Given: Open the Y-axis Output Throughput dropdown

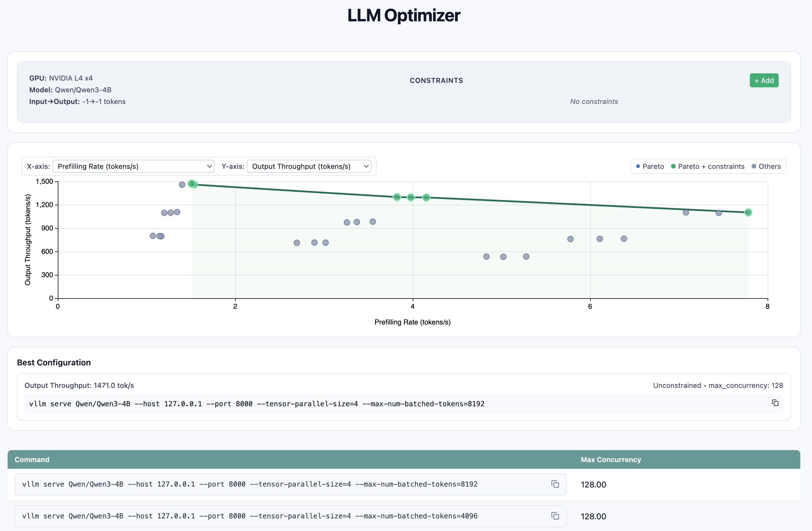Looking at the screenshot, I should [x=309, y=166].
